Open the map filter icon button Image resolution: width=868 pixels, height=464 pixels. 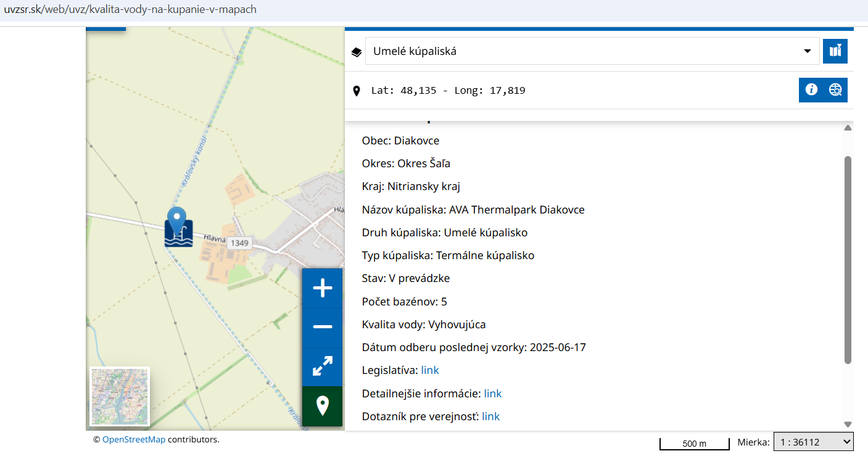(835, 51)
